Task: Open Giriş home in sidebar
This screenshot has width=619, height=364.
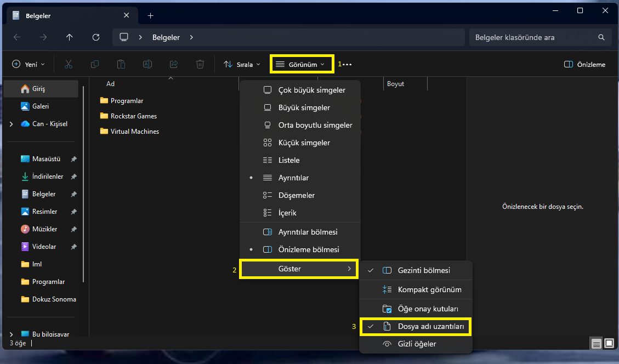Action: pos(41,89)
